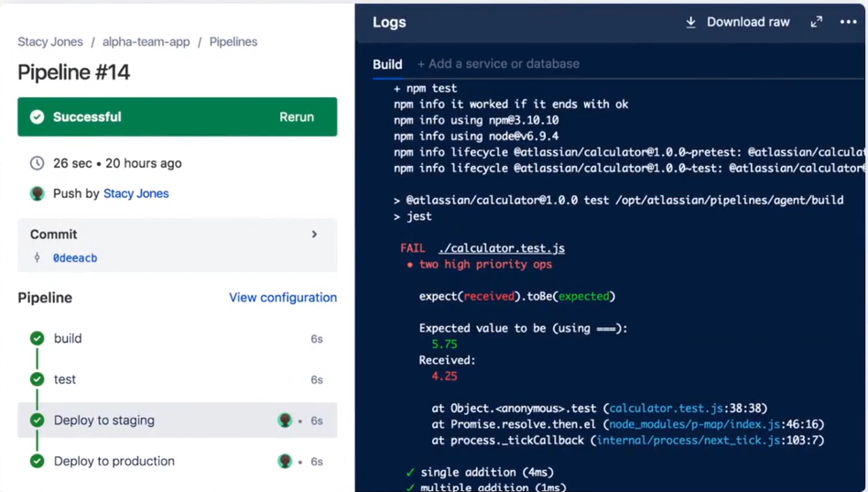
Task: Click 'npm info using node@v6.9.4' line
Action: pyautogui.click(x=476, y=136)
